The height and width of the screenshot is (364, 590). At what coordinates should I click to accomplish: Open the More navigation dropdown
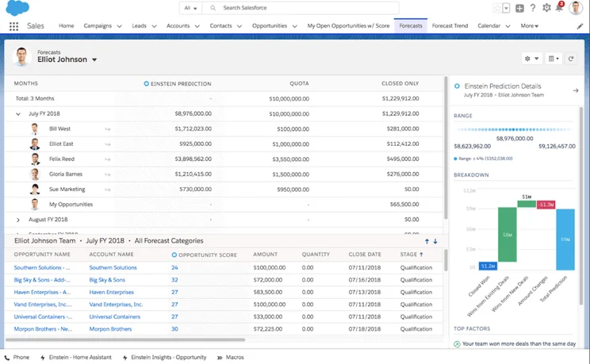[530, 26]
